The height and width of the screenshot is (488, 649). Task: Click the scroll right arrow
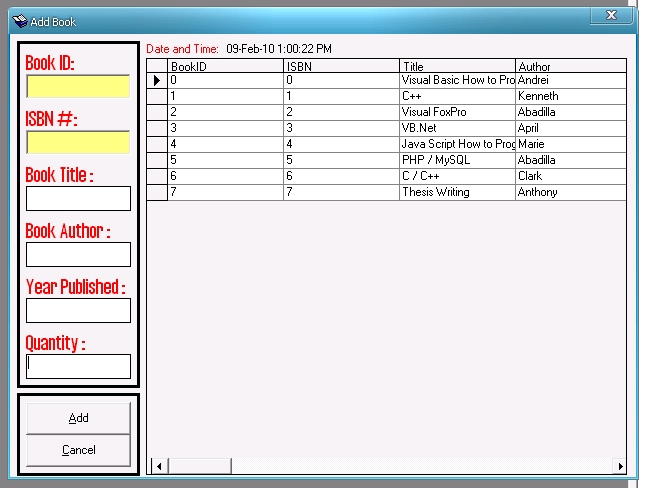[620, 466]
